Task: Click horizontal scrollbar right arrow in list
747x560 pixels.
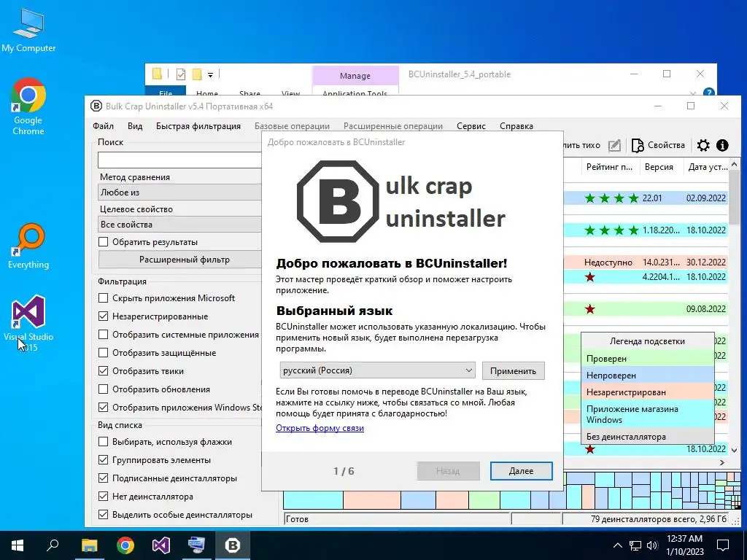Action: click(x=722, y=462)
